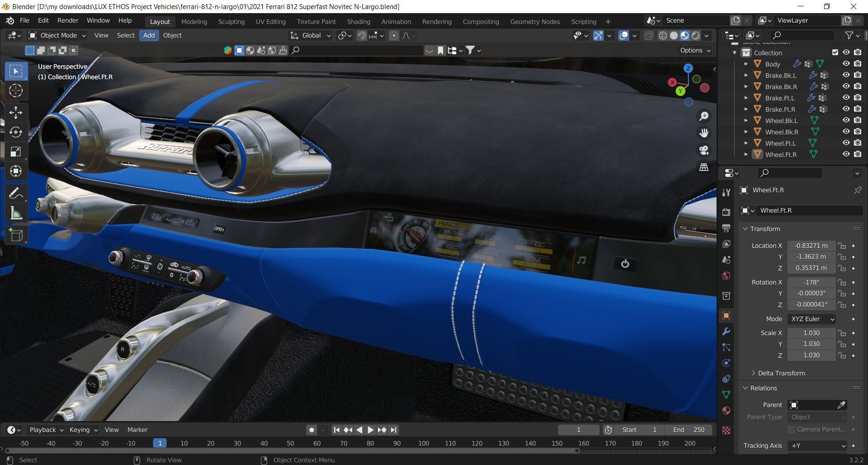The height and width of the screenshot is (465, 868).
Task: Click the Location Z value field
Action: click(811, 268)
